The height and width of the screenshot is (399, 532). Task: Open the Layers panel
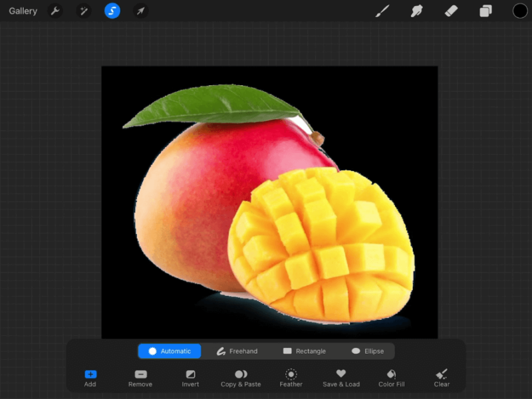click(x=485, y=11)
